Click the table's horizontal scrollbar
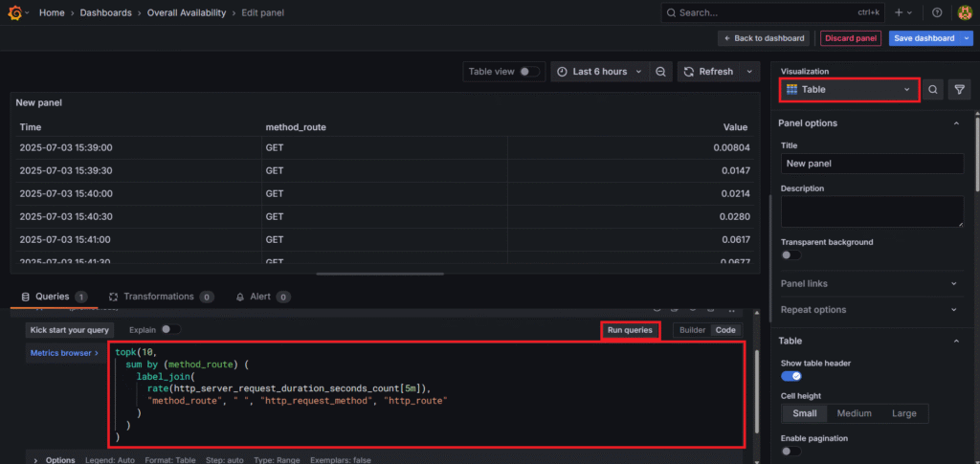Viewport: 980px width, 464px height. point(380,274)
